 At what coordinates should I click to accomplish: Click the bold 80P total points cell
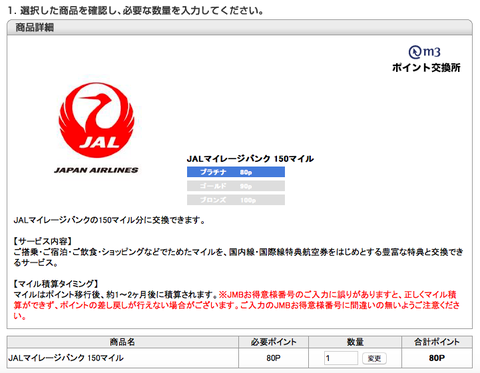coord(437,358)
